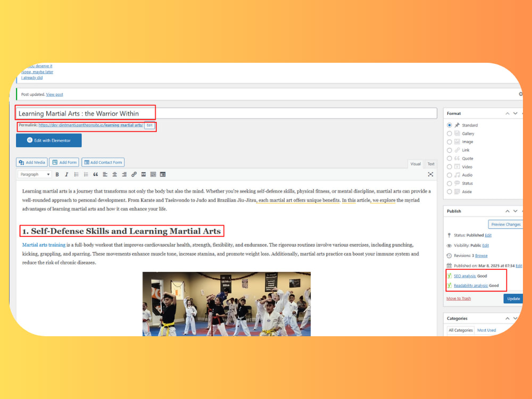This screenshot has width=532, height=399.
Task: Click the pushpin icon beside Standard format
Action: tap(457, 125)
